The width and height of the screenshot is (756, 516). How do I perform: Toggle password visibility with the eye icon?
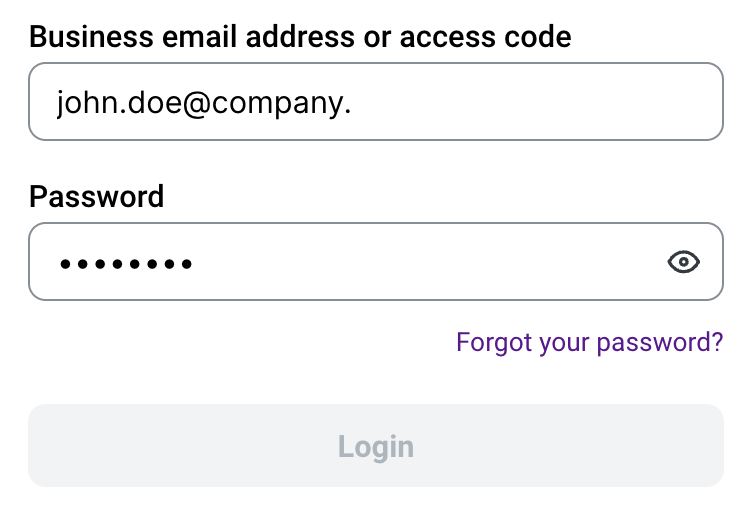coord(683,262)
